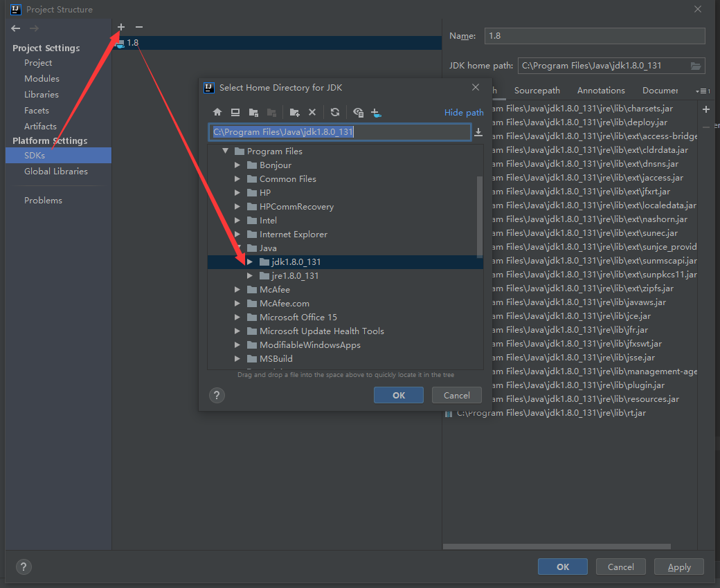The width and height of the screenshot is (720, 588).
Task: Switch to the Sourcepath tab
Action: [537, 91]
